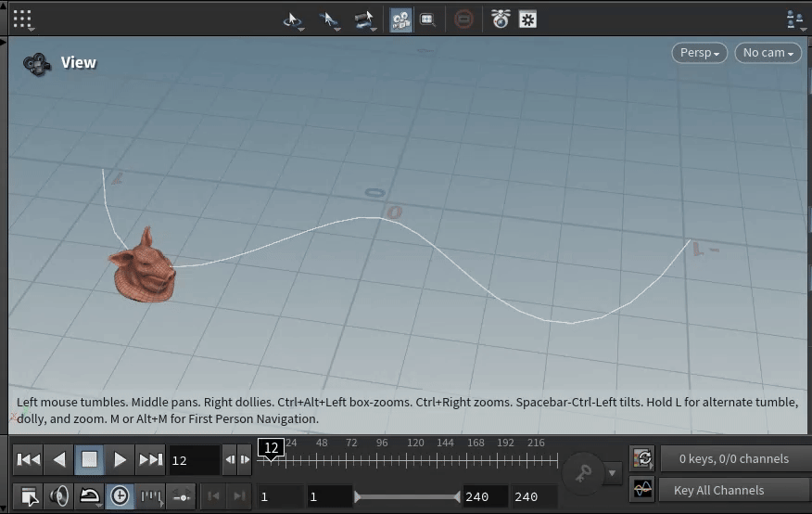Jump to the last frame

[150, 459]
